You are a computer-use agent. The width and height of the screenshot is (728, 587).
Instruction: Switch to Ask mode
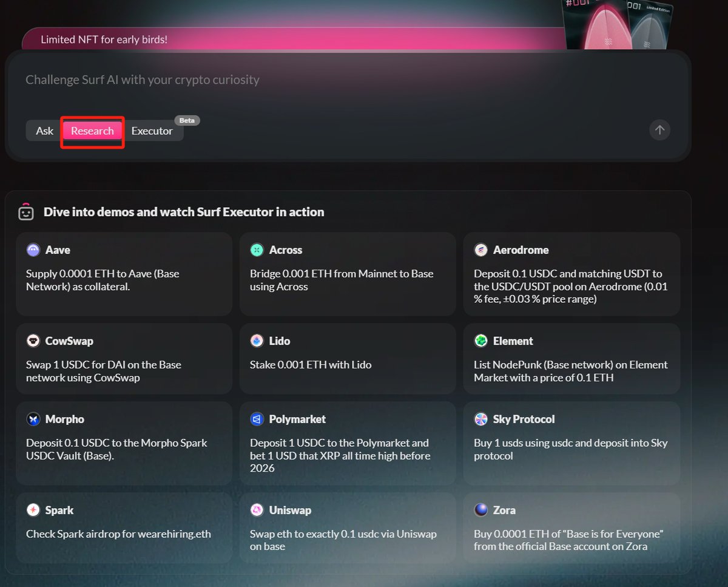pyautogui.click(x=44, y=131)
